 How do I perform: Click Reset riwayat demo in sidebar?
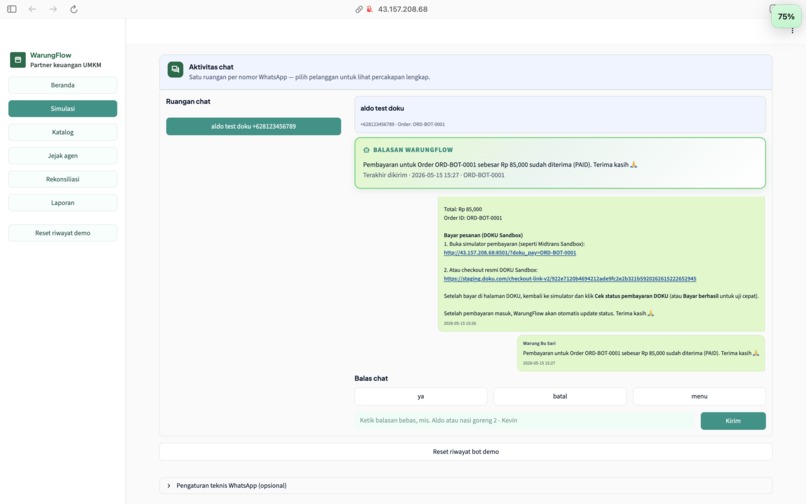click(x=63, y=233)
